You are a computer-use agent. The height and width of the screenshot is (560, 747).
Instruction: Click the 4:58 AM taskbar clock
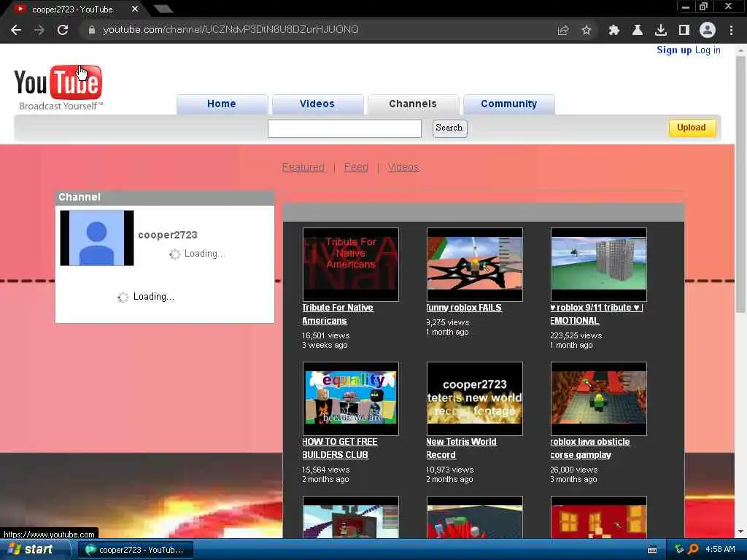pos(720,549)
